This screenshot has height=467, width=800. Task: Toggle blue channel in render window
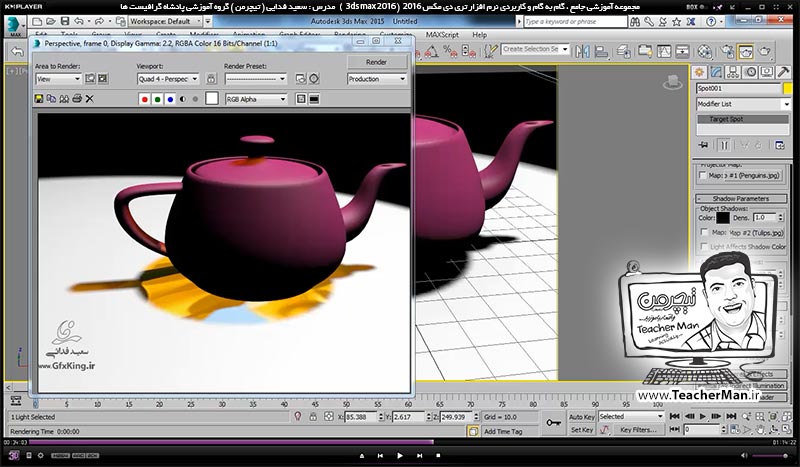[170, 99]
